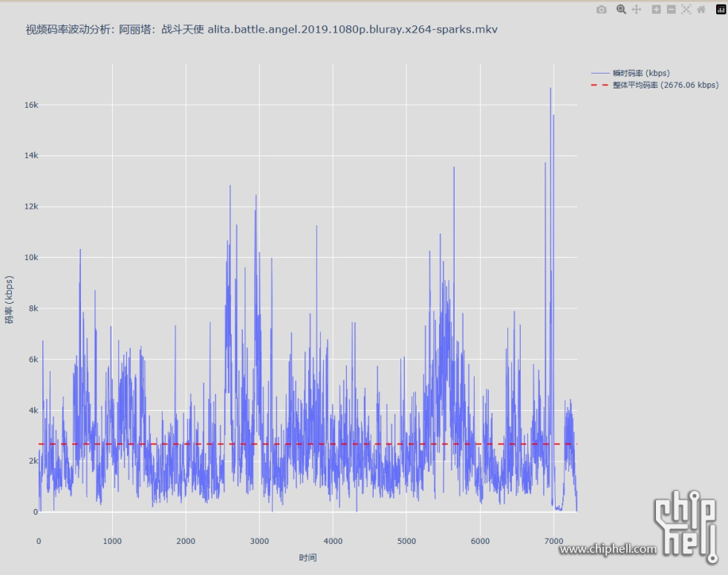This screenshot has width=728, height=575.
Task: Click the 2k y-axis tick label
Action: pyautogui.click(x=33, y=461)
